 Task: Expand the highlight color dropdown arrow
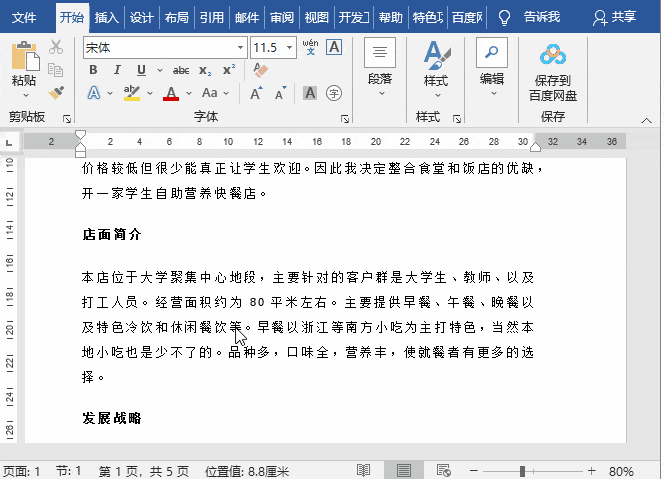click(x=150, y=93)
